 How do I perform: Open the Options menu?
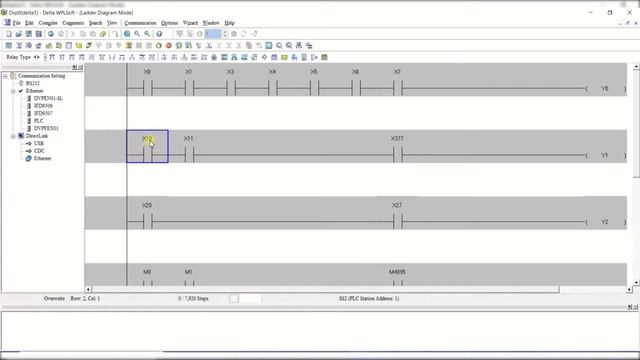pos(169,23)
